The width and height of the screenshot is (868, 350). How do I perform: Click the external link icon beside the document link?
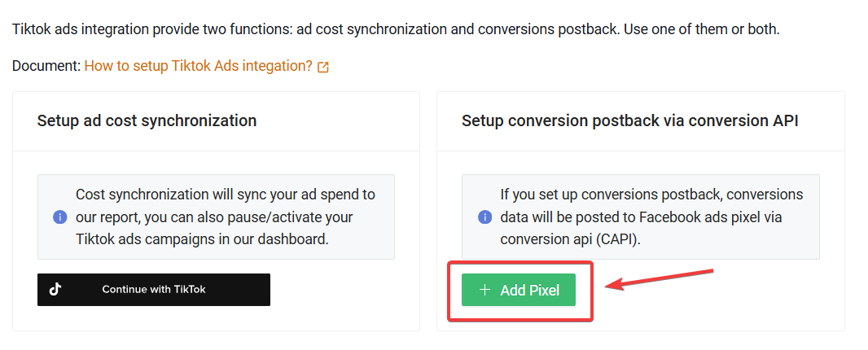click(323, 67)
